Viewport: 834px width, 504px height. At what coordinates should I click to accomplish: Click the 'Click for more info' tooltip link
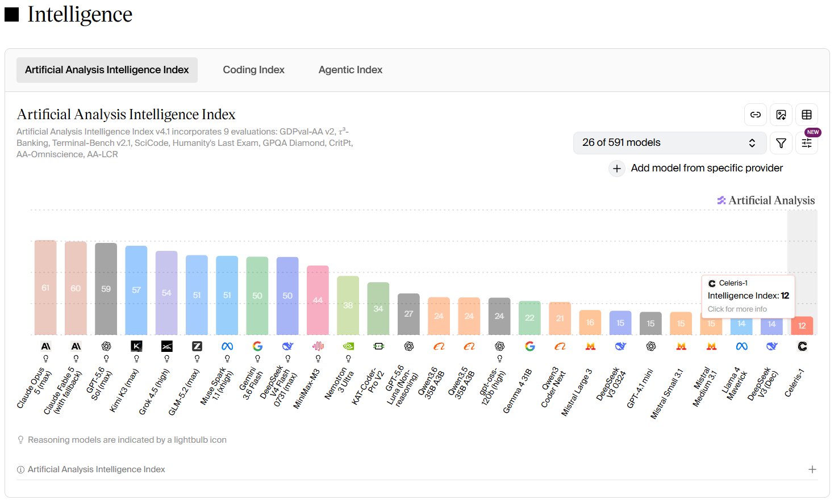tap(737, 309)
